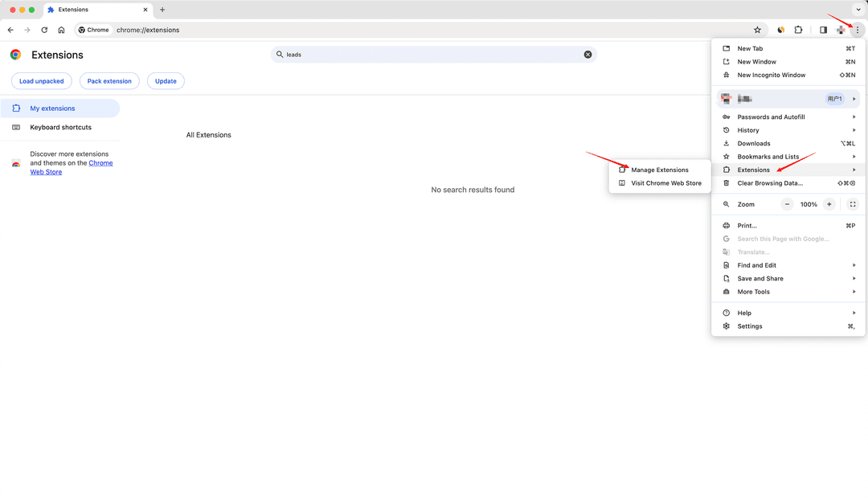The height and width of the screenshot is (500, 868).
Task: Click the pinned extension icon beside the puzzle piece
Action: pyautogui.click(x=780, y=30)
